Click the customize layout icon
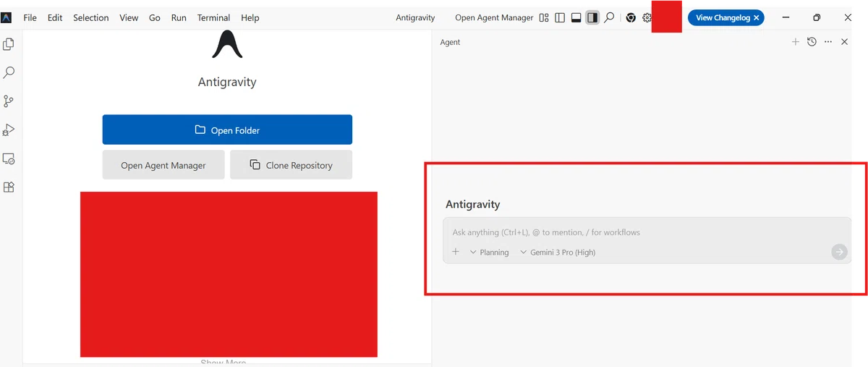Image resolution: width=868 pixels, height=367 pixels. coord(544,17)
